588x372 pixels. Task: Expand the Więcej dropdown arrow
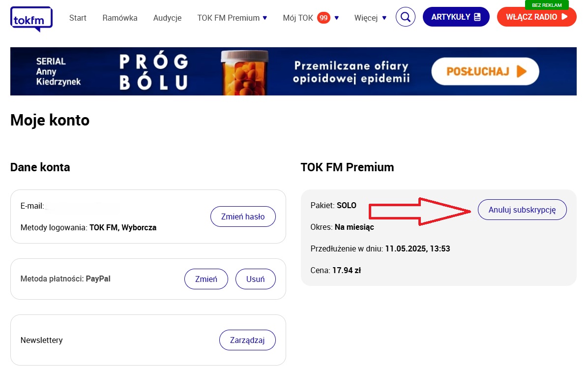tap(384, 18)
